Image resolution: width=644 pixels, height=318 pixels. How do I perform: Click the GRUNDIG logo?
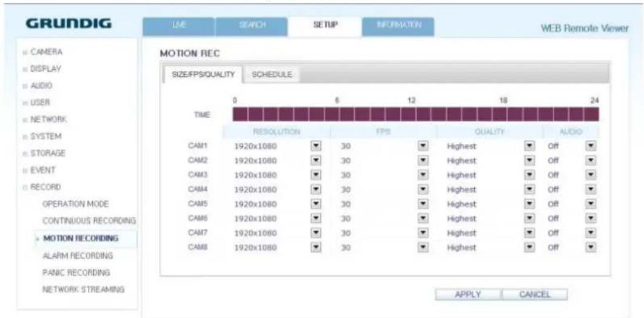pos(69,24)
